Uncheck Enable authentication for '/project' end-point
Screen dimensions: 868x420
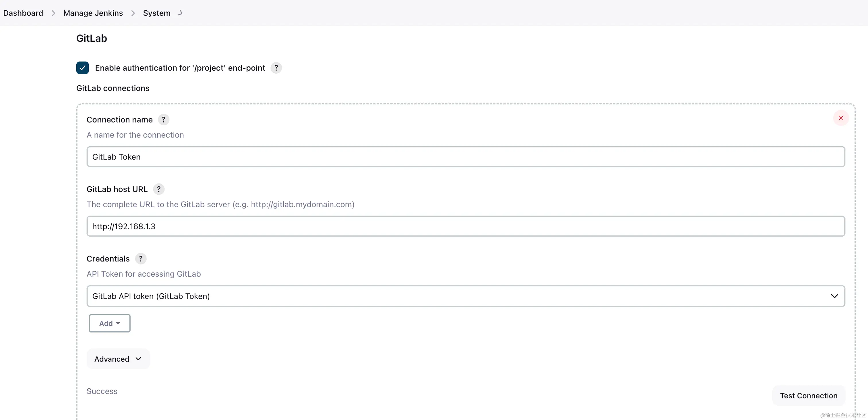[x=83, y=68]
